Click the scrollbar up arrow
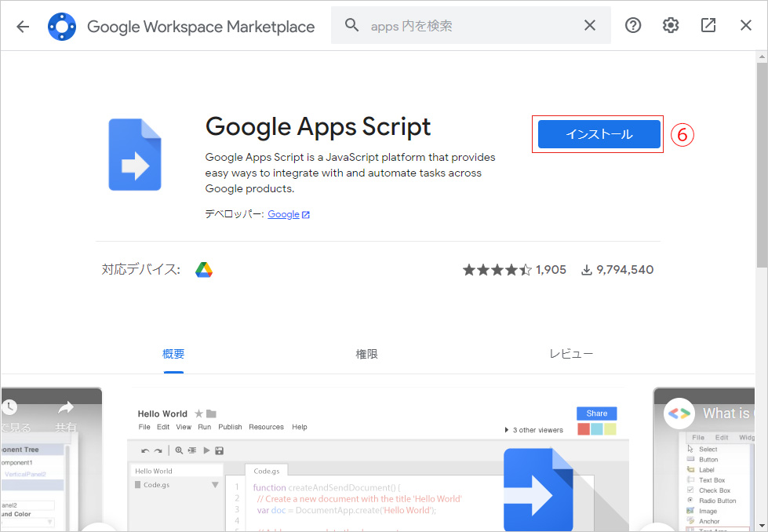Image resolution: width=768 pixels, height=532 pixels. pyautogui.click(x=762, y=56)
